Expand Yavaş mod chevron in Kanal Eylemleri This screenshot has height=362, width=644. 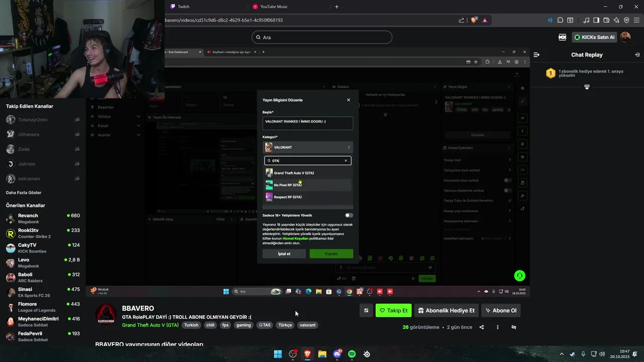tap(509, 160)
